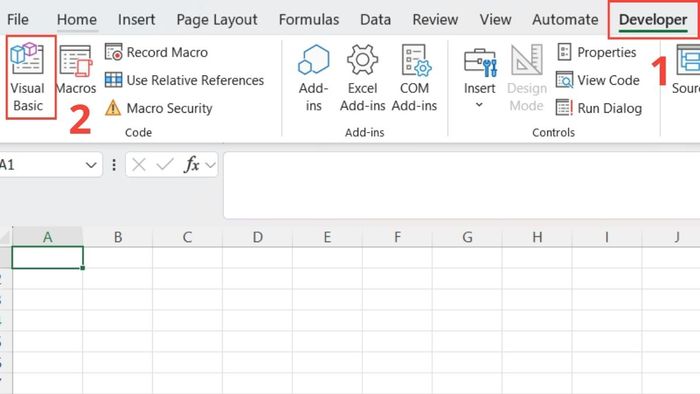Expand the dropdown next to fx
This screenshot has height=394, width=700.
pyautogui.click(x=210, y=166)
